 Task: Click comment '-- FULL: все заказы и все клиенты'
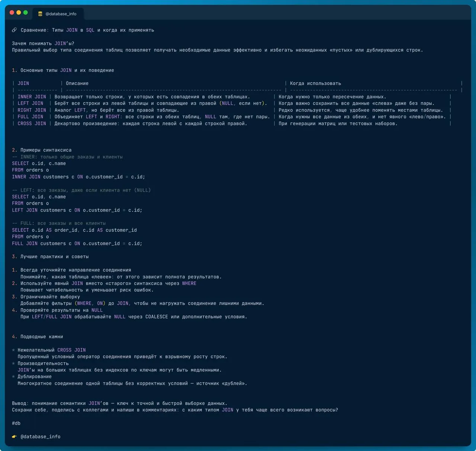[x=59, y=224]
